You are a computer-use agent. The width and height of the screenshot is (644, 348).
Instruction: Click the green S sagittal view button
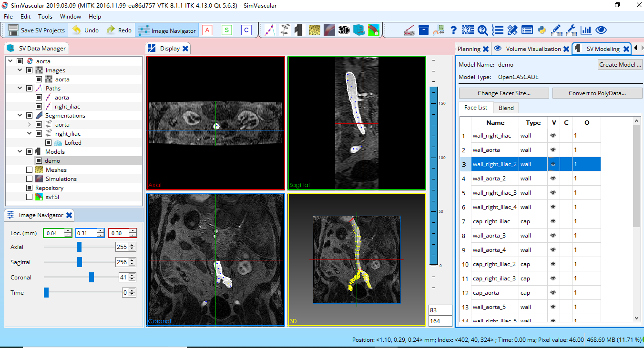tap(226, 30)
